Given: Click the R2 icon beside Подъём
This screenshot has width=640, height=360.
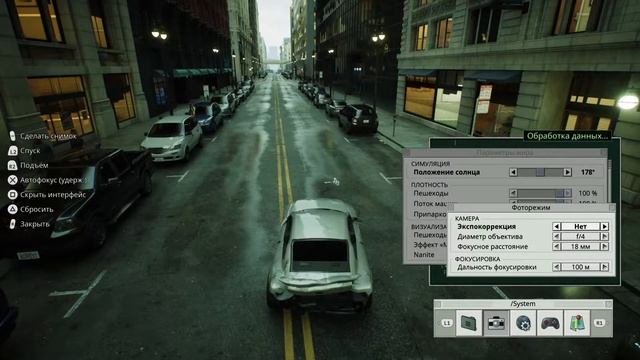Looking at the screenshot, I should click(x=13, y=165).
